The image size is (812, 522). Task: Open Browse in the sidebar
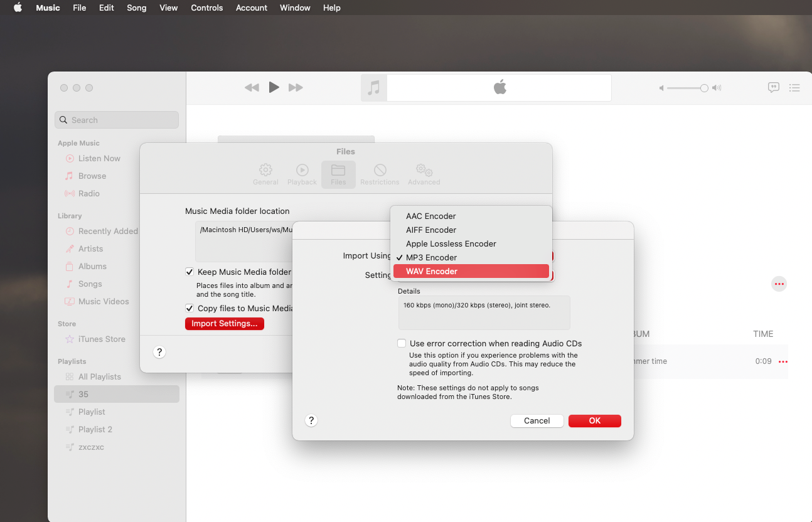tap(92, 176)
